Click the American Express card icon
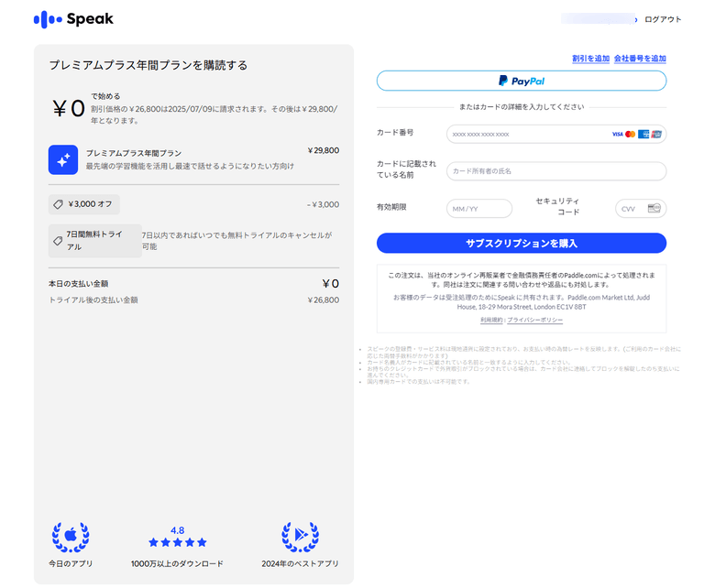Screen dimensions: 715x588 point(643,135)
